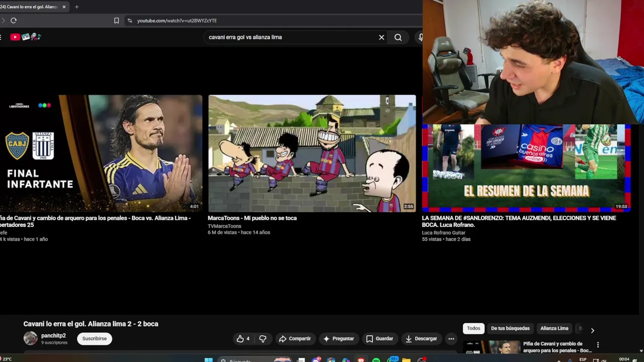This screenshot has height=362, width=644.
Task: Start voice search with the microphone icon
Action: [x=420, y=37]
